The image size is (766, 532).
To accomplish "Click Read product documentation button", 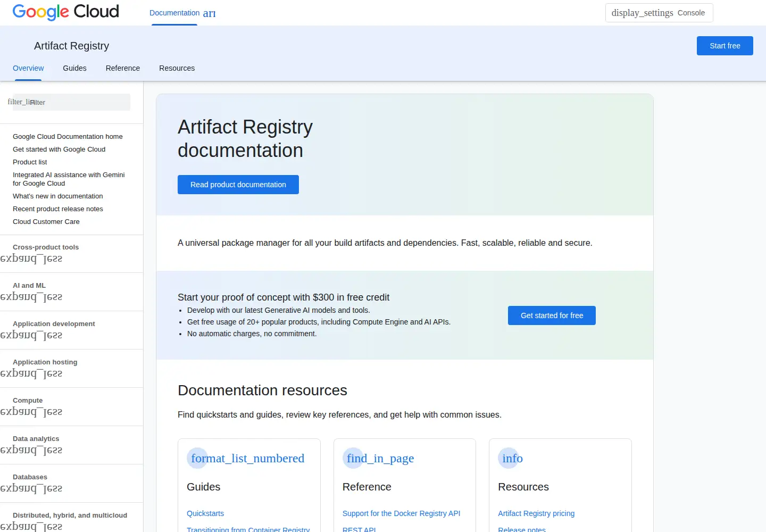I will 238,185.
